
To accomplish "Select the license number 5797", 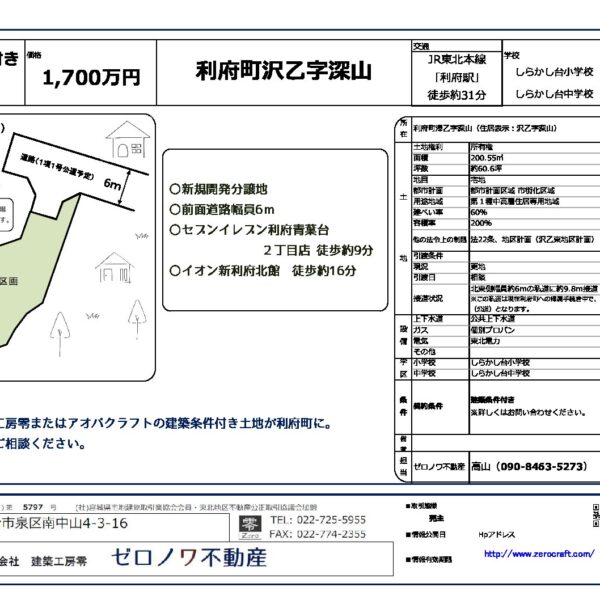I will click(33, 507).
